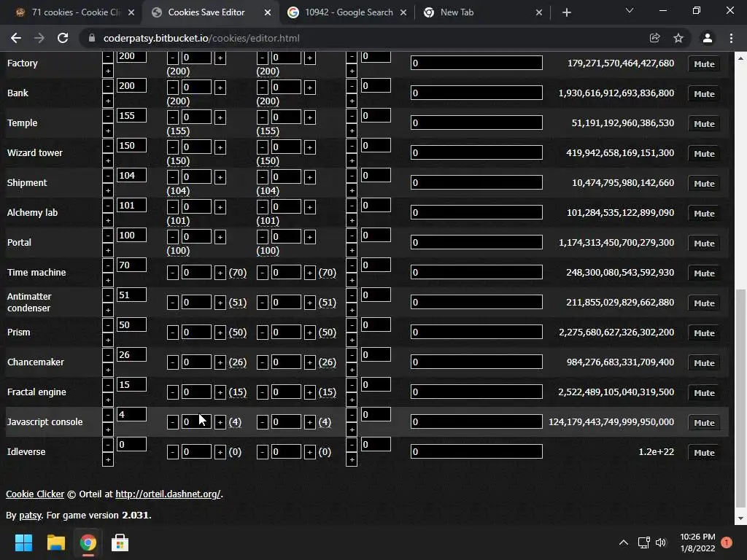Increase Bank first 0 field plus

point(220,87)
